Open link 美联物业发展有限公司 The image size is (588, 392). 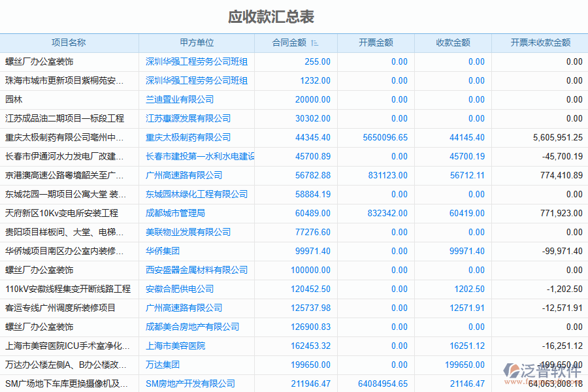188,232
